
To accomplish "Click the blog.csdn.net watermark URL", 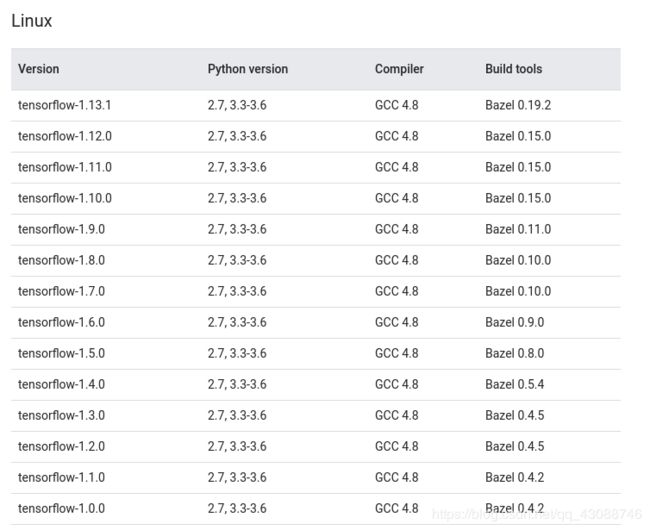I will pos(537,515).
